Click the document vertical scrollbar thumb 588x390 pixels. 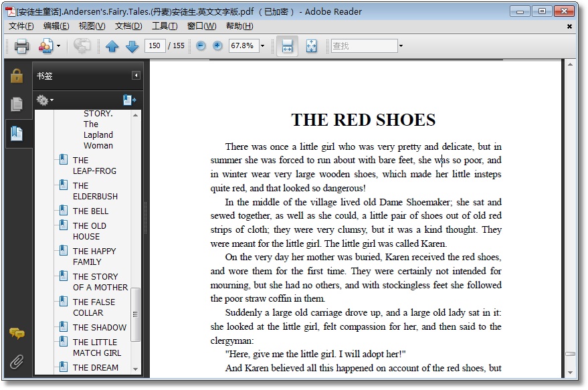(x=570, y=354)
